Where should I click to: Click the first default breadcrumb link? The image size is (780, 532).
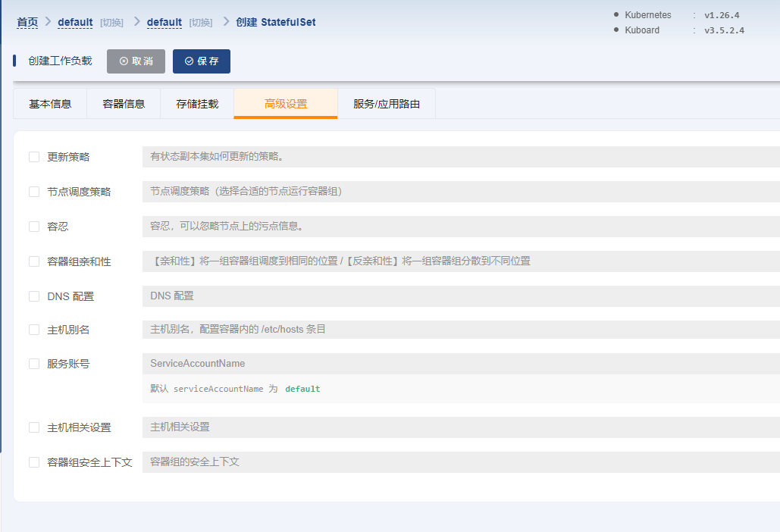tap(75, 22)
